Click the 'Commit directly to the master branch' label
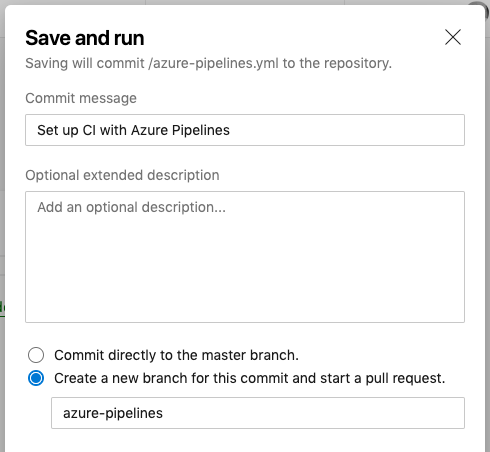Screen dimensions: 490x452 tap(176, 355)
